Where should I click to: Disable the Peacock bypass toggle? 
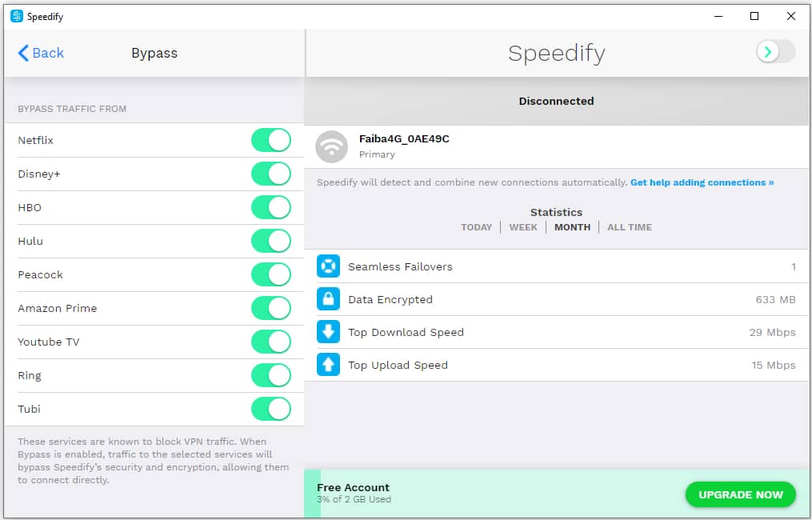(271, 274)
